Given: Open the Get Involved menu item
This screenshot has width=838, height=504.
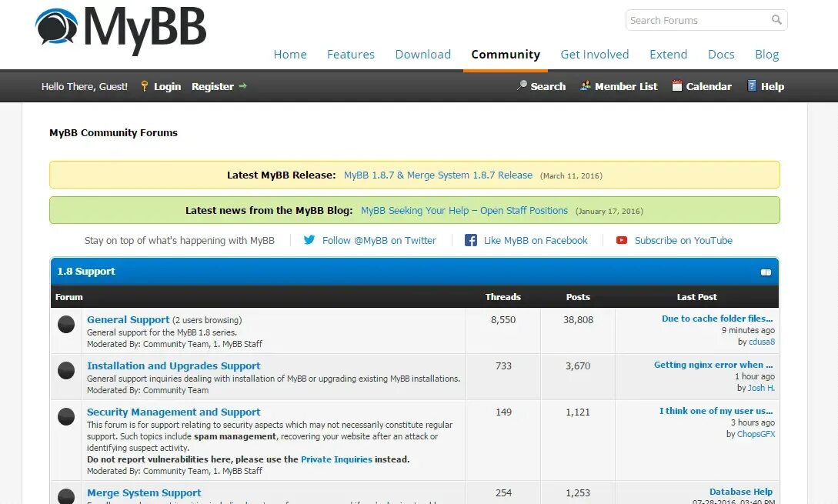Looking at the screenshot, I should click(595, 54).
